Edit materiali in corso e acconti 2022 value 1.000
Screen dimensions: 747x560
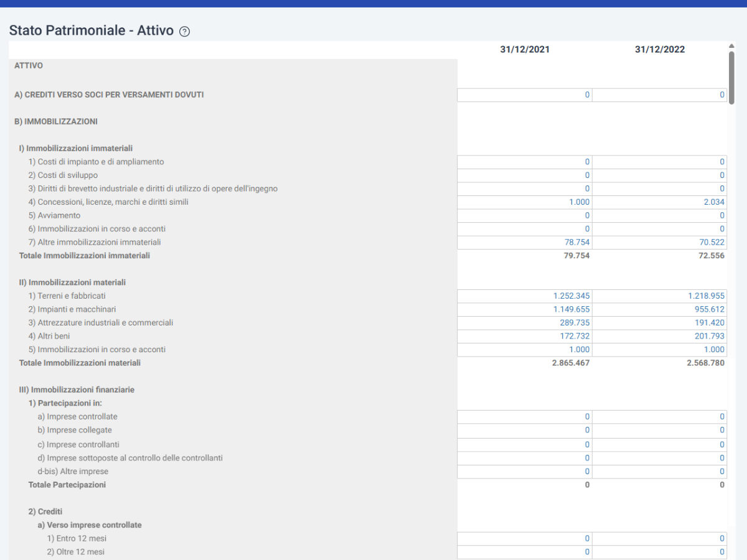(659, 350)
